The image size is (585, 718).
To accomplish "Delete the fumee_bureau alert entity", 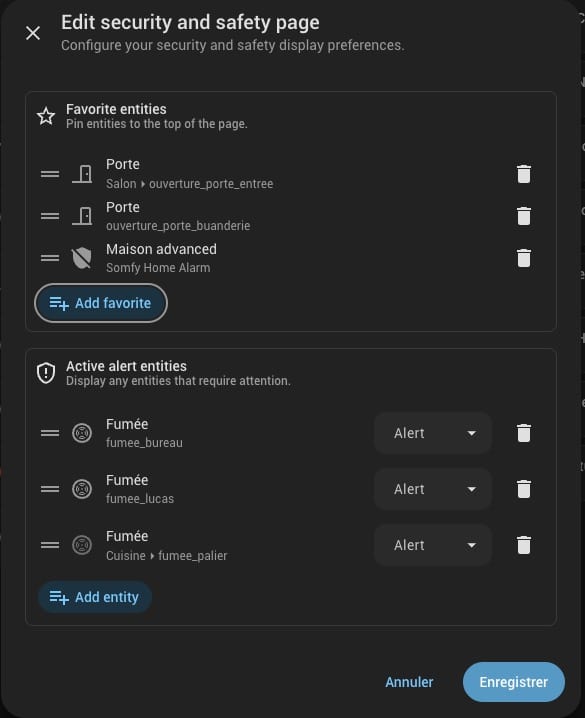I will tap(524, 433).
